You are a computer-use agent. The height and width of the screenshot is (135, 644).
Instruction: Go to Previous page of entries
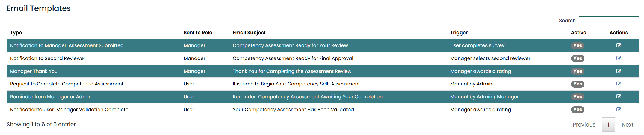point(584,125)
